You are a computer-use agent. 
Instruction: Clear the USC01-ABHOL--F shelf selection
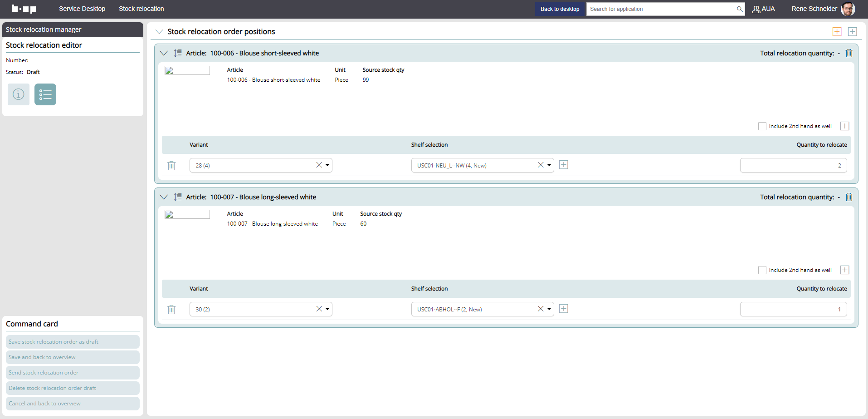540,309
